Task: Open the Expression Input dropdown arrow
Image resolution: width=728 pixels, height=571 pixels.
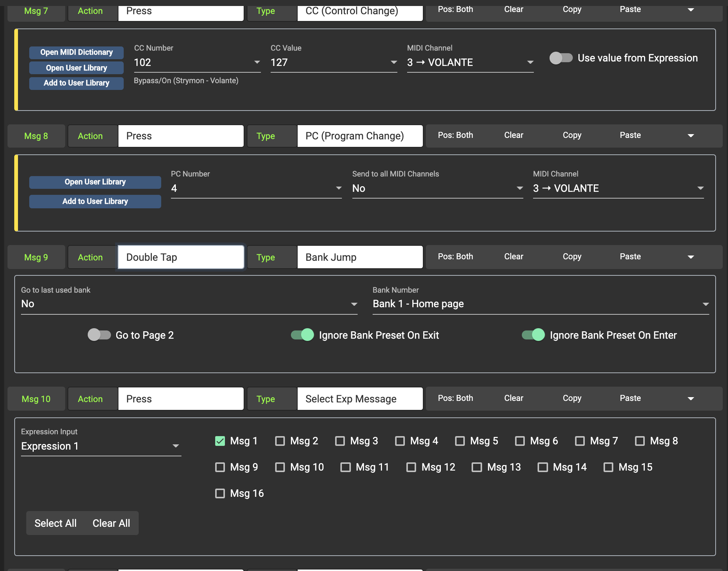Action: pyautogui.click(x=175, y=446)
